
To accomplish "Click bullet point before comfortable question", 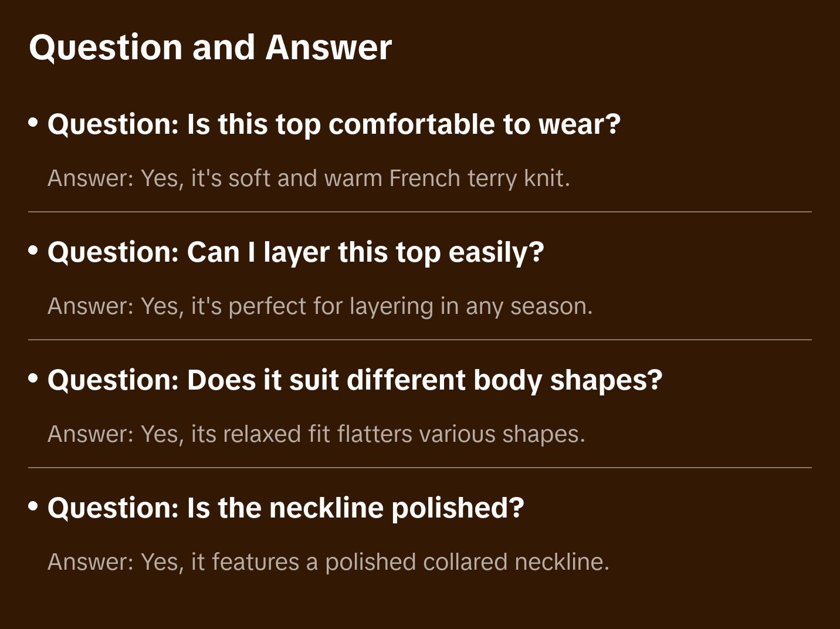I will [x=33, y=123].
